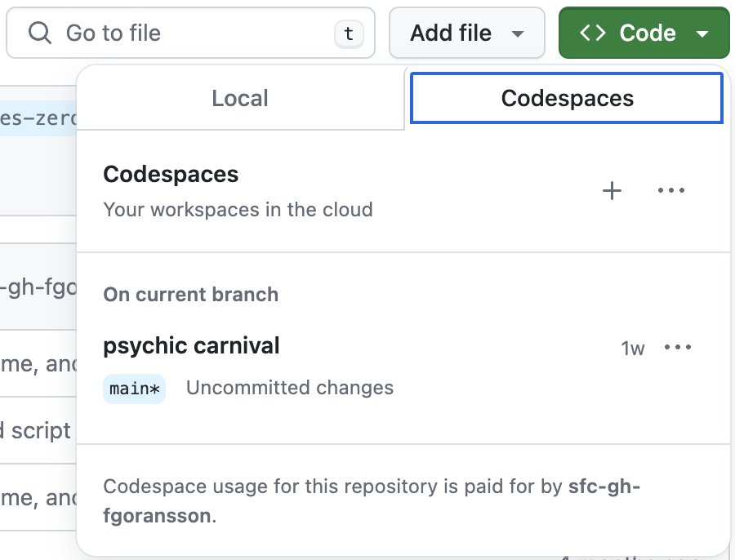735x560 pixels.
Task: Click the dropdown arrow on Add file
Action: pos(518,33)
